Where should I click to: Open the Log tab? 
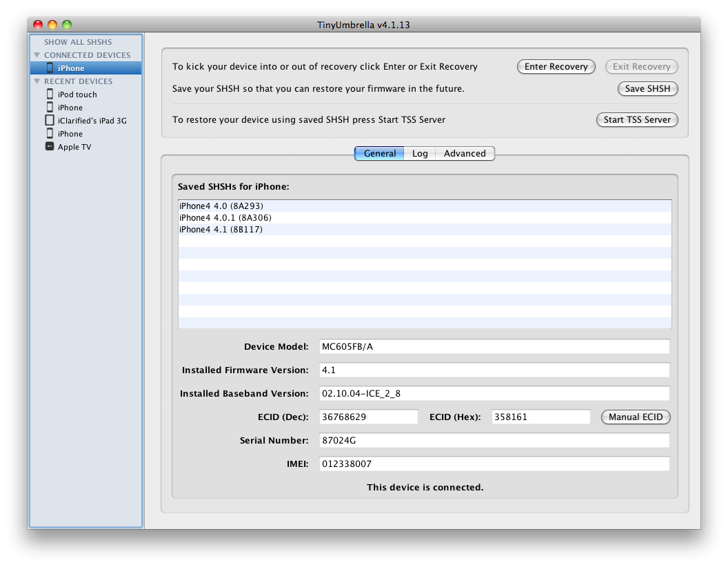click(420, 154)
